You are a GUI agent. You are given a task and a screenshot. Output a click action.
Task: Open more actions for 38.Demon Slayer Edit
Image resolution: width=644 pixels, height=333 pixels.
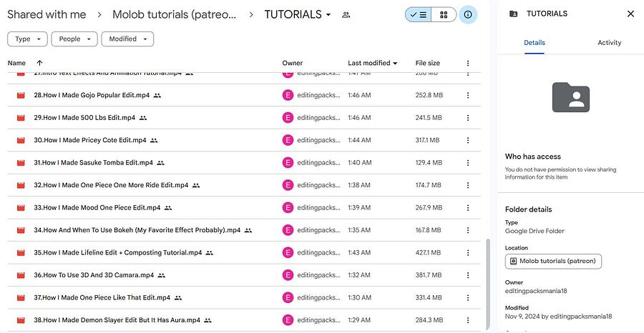click(x=468, y=320)
